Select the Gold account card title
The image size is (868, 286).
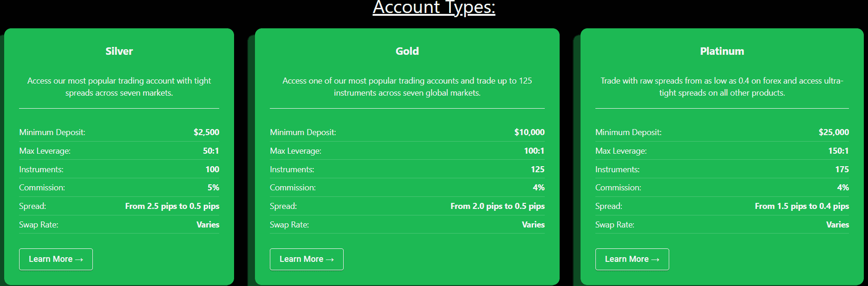(407, 51)
